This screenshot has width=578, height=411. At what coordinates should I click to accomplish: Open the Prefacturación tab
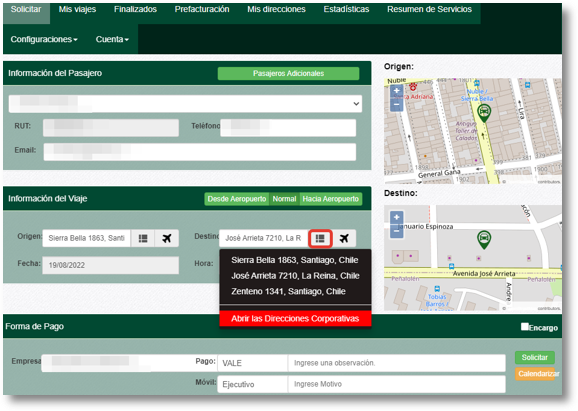[x=202, y=10]
